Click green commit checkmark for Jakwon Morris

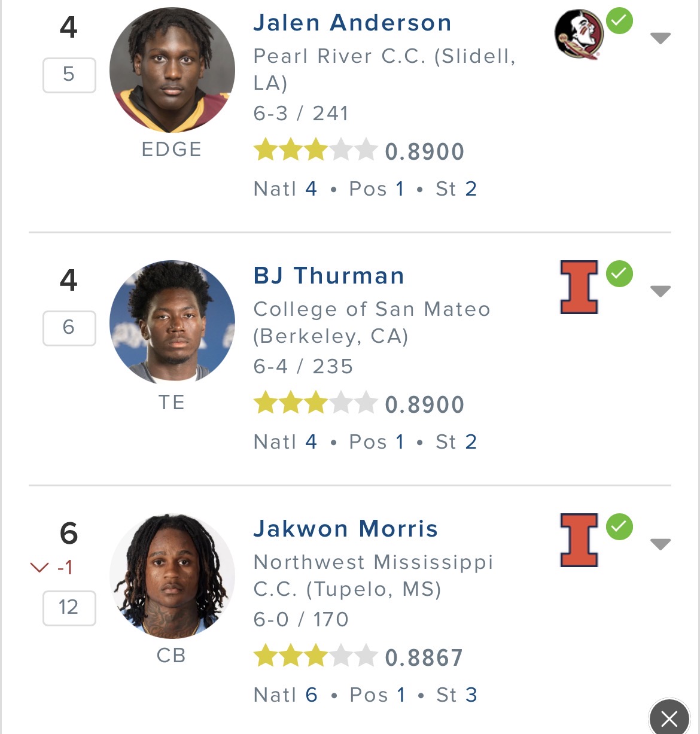tap(619, 527)
